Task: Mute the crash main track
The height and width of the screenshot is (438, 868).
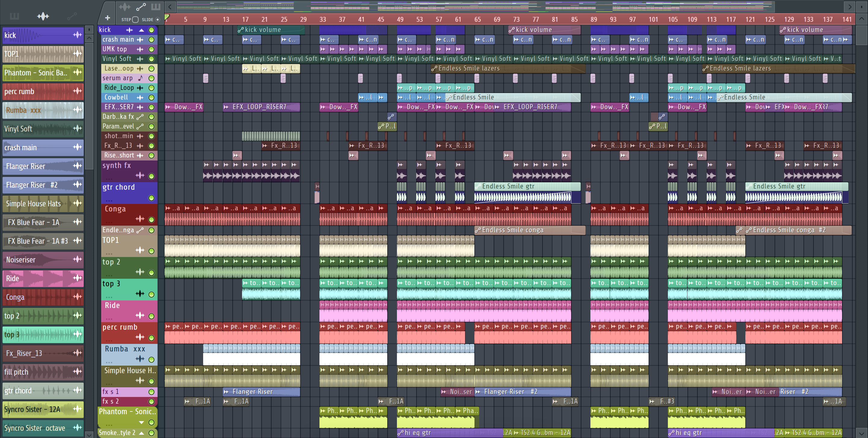Action: [152, 40]
